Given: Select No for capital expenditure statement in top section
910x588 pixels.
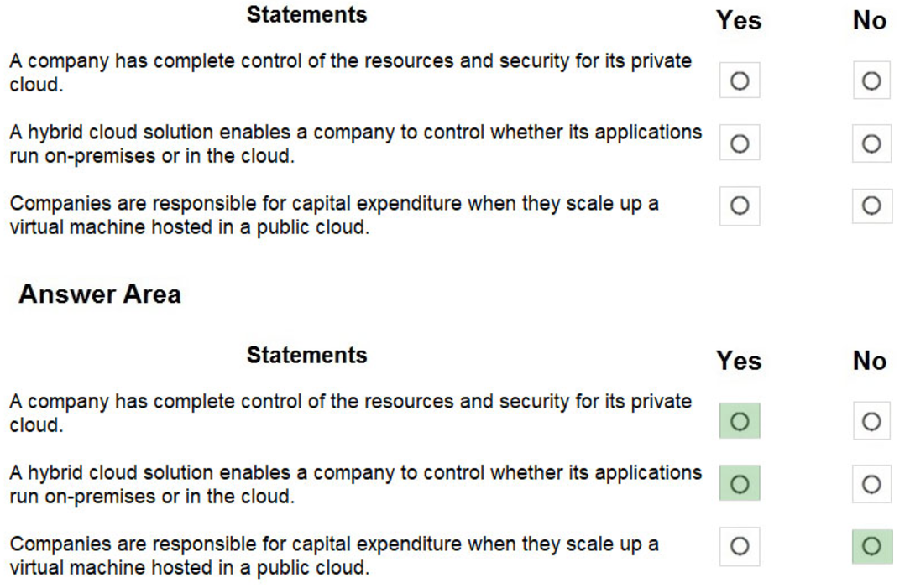Looking at the screenshot, I should [x=871, y=206].
